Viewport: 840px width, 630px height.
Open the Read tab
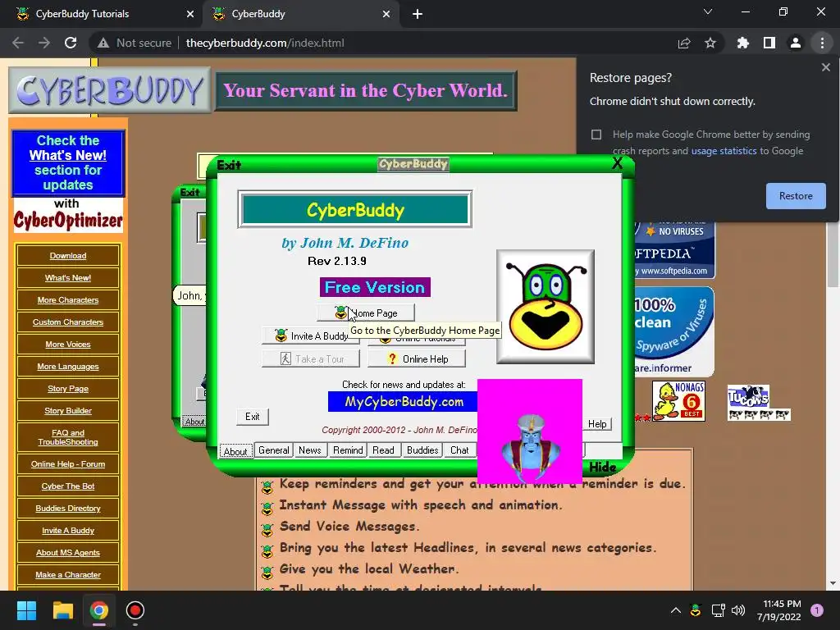[x=384, y=450]
